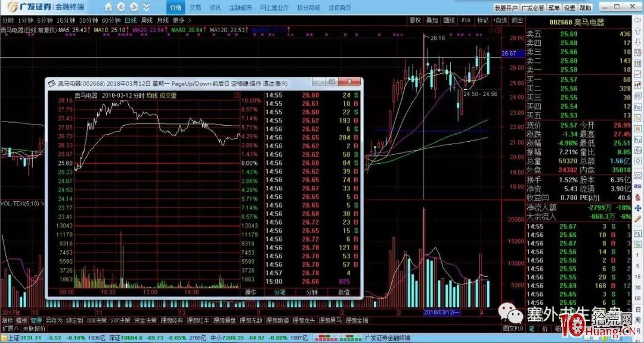Select the DDE决策 indicator
The height and width of the screenshot is (343, 644).
97,320
